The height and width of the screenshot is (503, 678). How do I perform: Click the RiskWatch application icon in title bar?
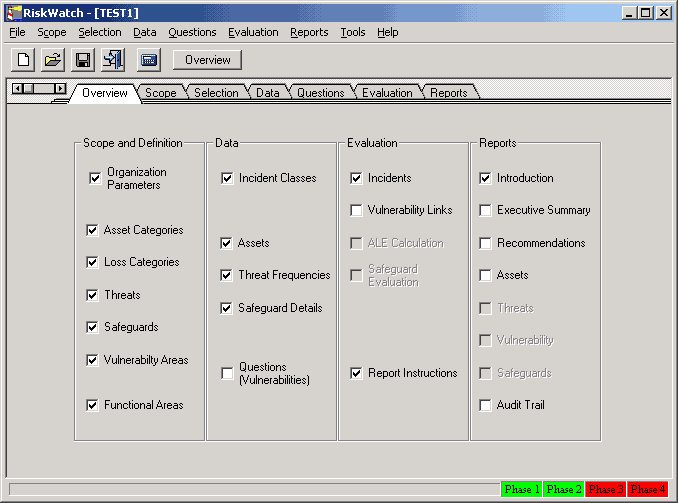pyautogui.click(x=14, y=13)
